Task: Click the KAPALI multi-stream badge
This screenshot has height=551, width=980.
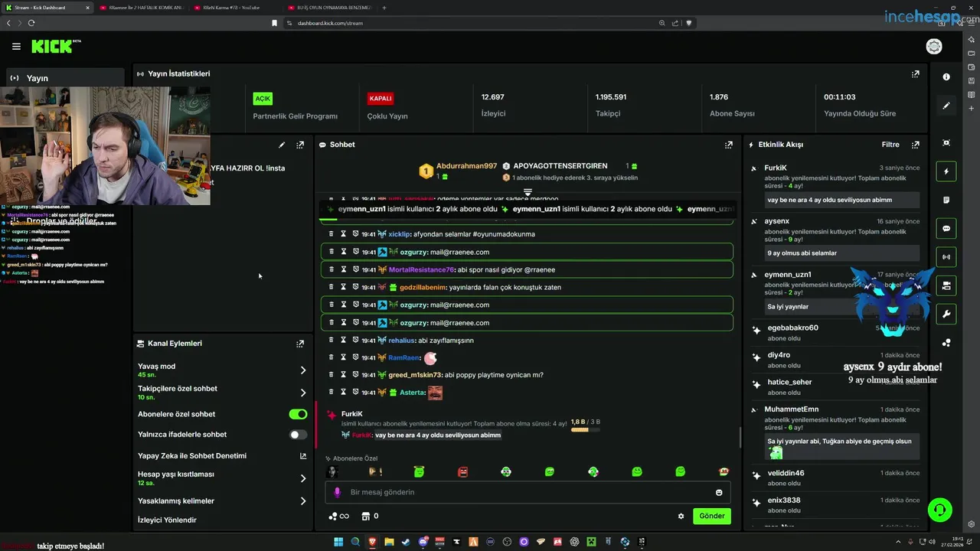Action: [381, 99]
